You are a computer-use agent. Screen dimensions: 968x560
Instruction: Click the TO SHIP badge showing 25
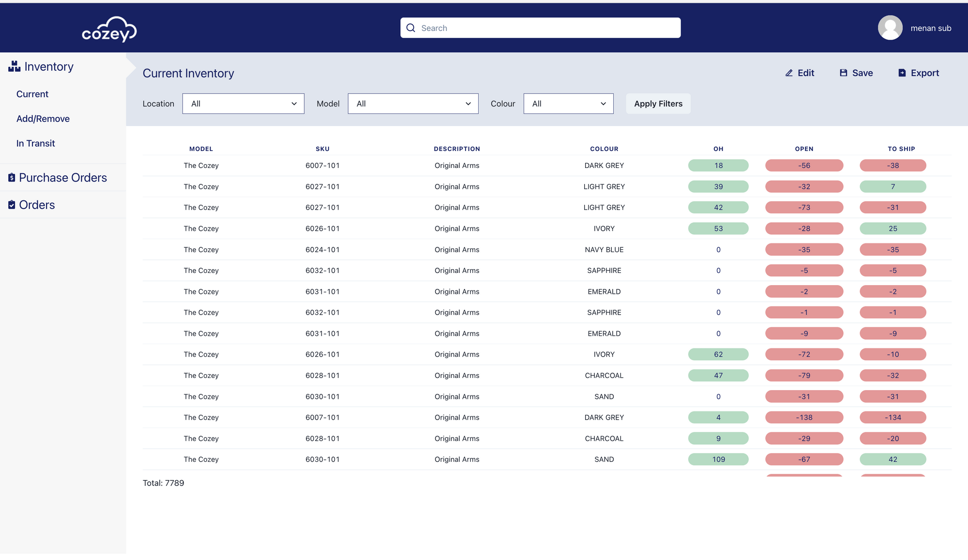pyautogui.click(x=893, y=228)
